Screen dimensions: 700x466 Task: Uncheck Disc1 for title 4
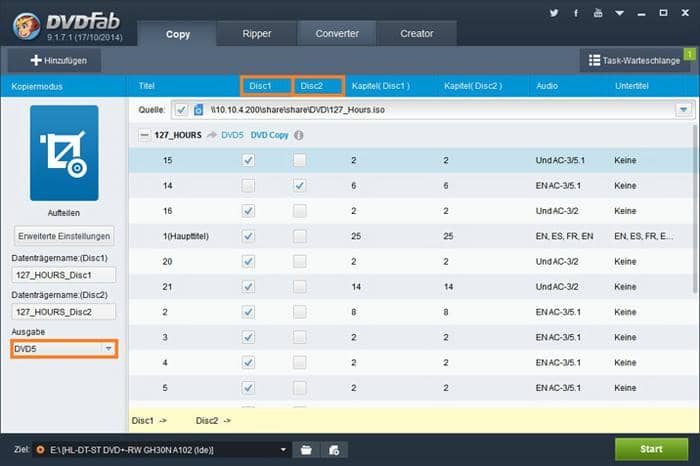click(248, 362)
